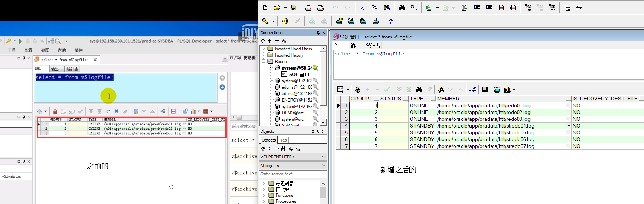Click the lock edit-data icon in right result toolbar
This screenshot has height=204, width=644.
[357, 90]
